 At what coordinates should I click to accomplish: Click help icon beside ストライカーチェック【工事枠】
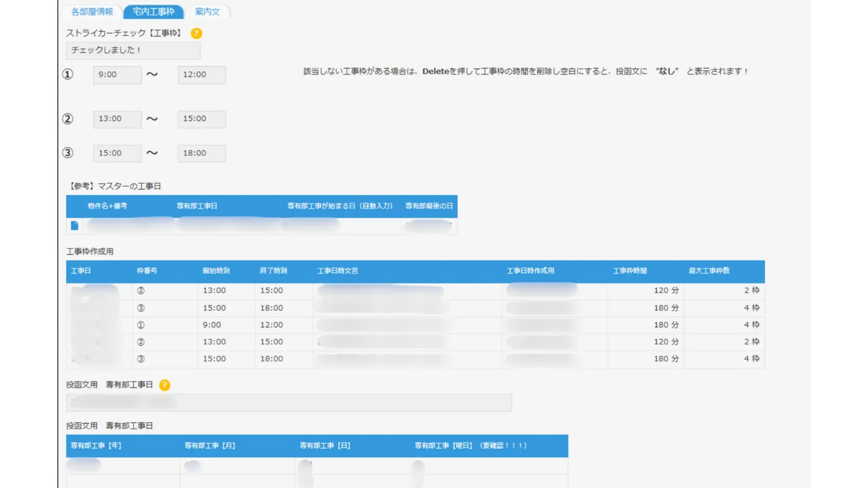tap(196, 34)
